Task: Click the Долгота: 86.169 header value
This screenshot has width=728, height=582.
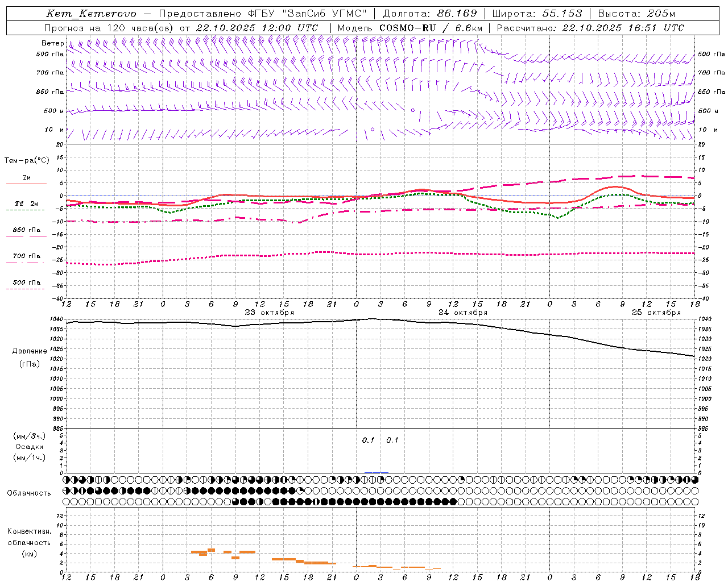Action: 430,14
